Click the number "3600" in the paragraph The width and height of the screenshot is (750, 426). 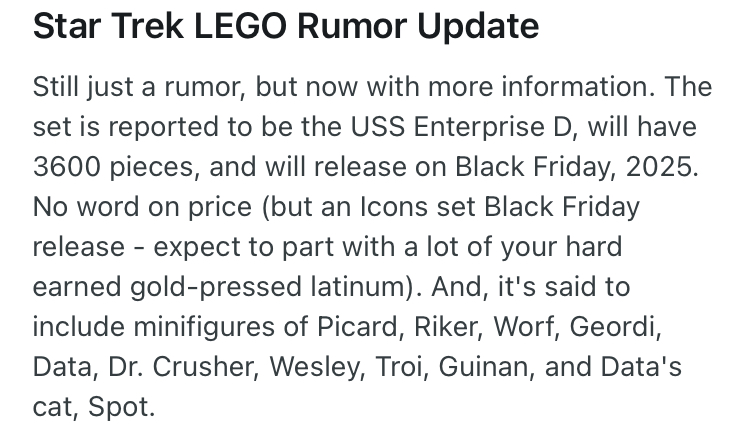click(66, 167)
